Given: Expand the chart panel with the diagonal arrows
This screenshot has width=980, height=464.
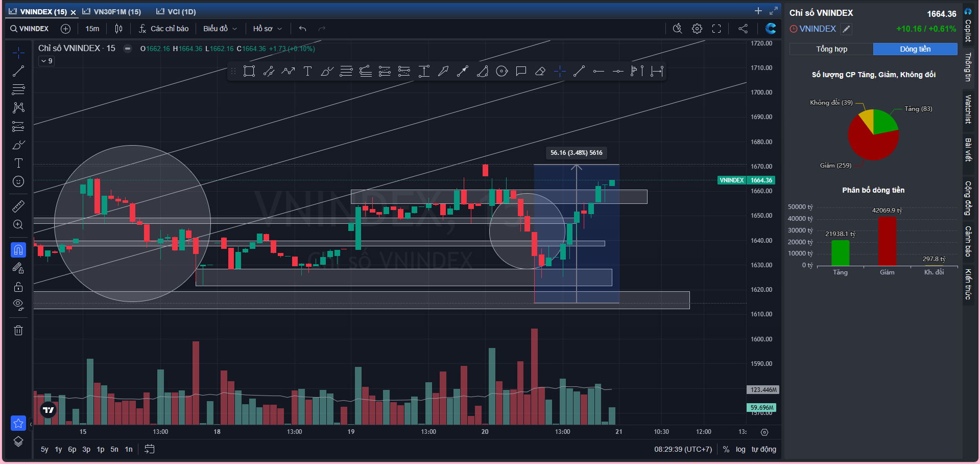Looking at the screenshot, I should coord(774,11).
